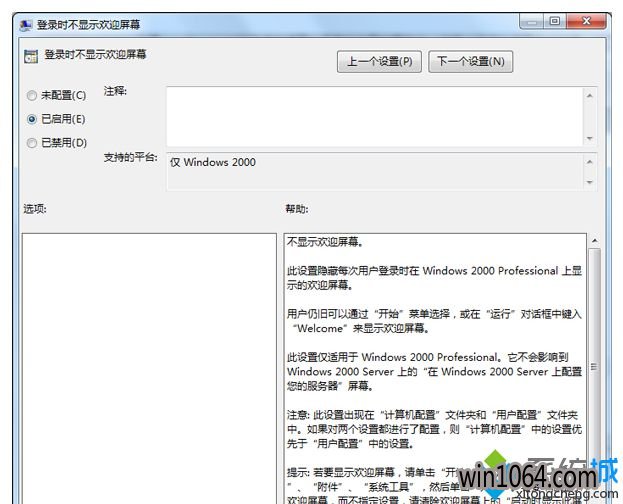Click the supported platform scroll up arrow
The width and height of the screenshot is (623, 504).
click(x=590, y=162)
